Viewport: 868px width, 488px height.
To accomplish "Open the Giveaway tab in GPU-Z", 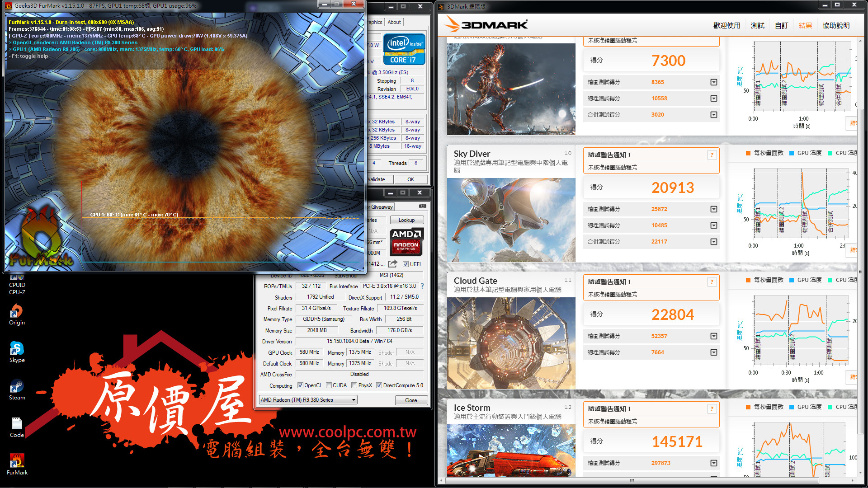I will [x=381, y=207].
